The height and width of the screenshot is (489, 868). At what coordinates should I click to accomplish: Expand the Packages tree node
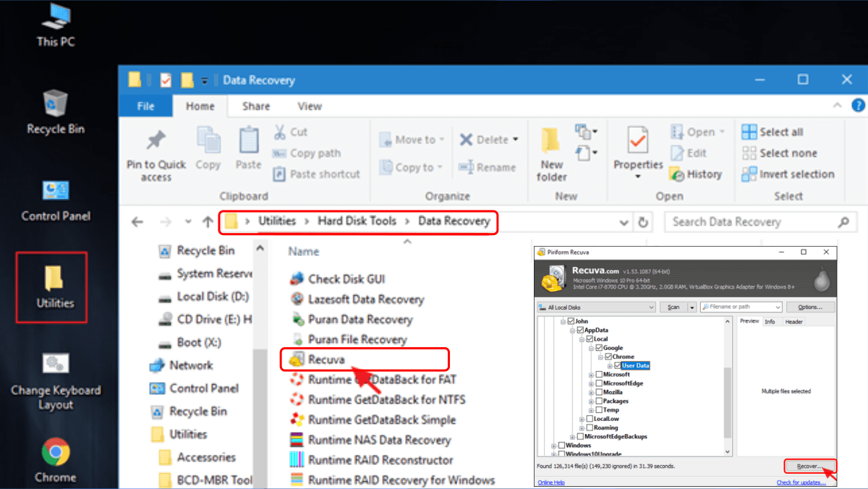(x=591, y=401)
